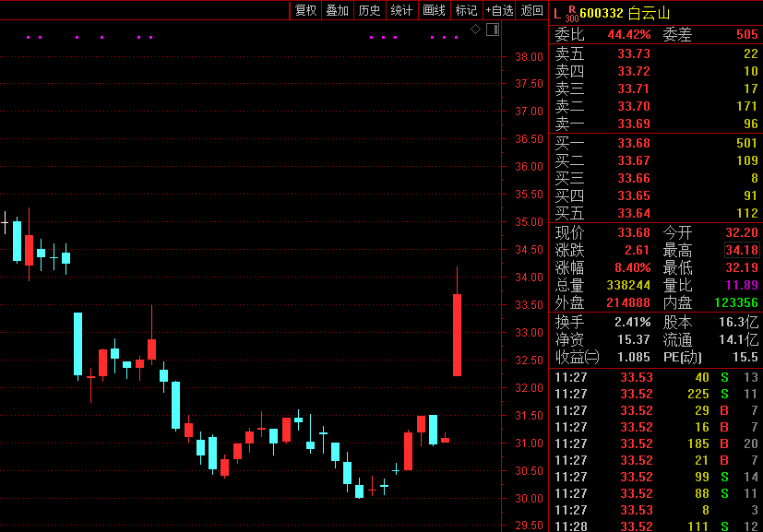Click the latest tall red candlestick

click(458, 334)
